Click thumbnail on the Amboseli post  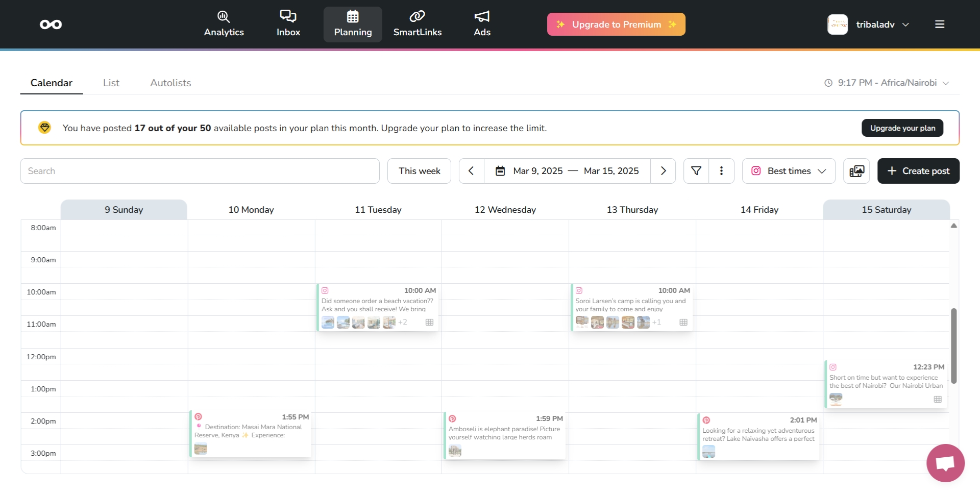pos(455,451)
